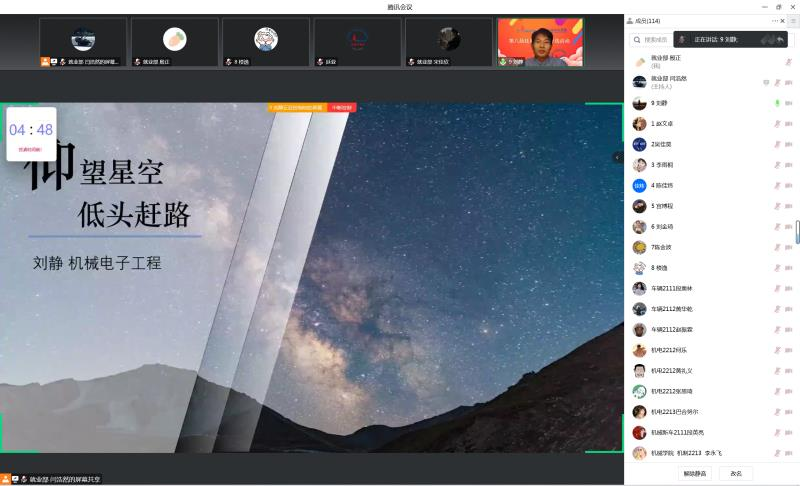Open the members panel more options (…) menu

click(774, 21)
